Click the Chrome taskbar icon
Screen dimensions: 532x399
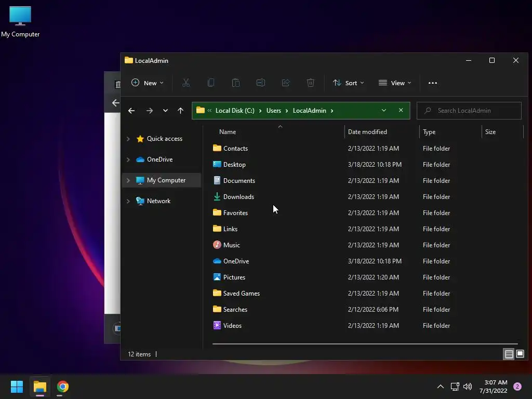coord(62,387)
